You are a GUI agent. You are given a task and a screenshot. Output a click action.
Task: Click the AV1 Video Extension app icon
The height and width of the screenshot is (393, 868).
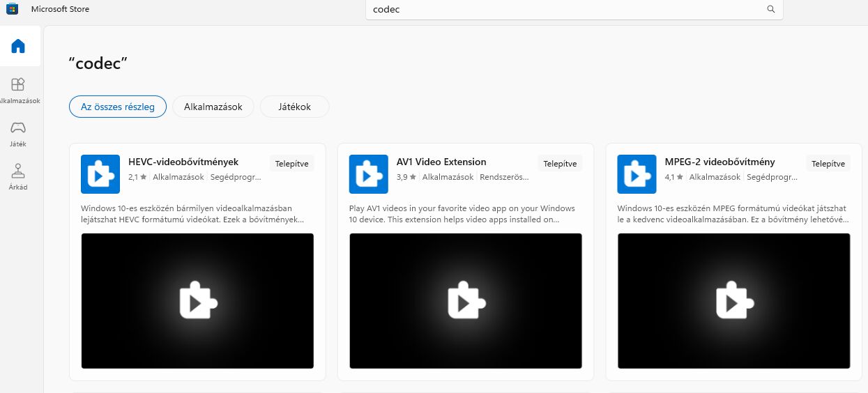(x=368, y=174)
